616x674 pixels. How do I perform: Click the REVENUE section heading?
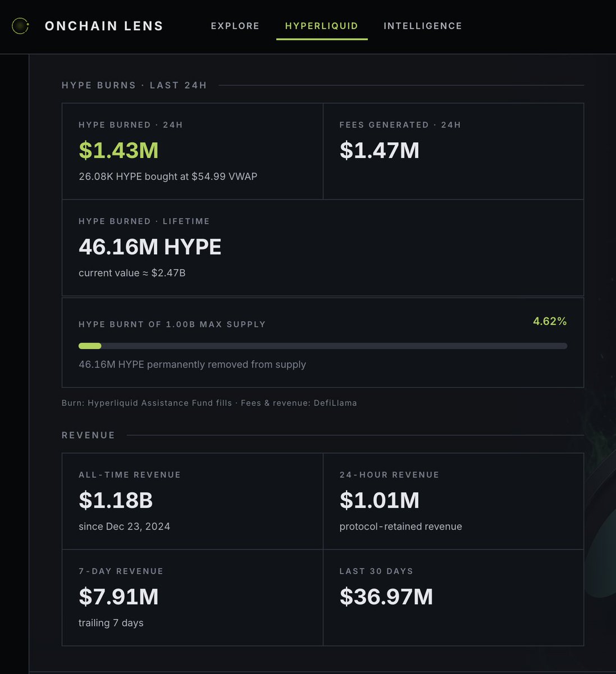[x=88, y=435]
